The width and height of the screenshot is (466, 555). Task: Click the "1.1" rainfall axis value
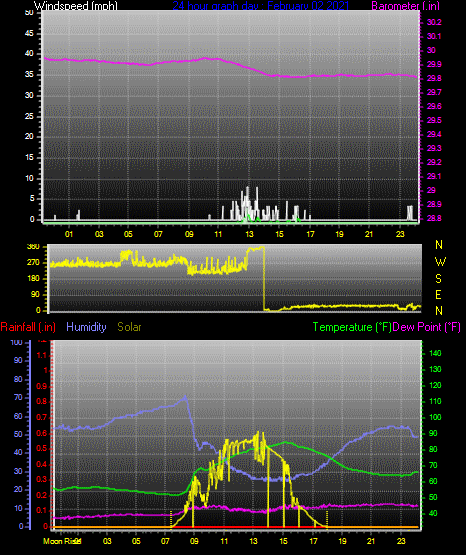click(x=42, y=355)
